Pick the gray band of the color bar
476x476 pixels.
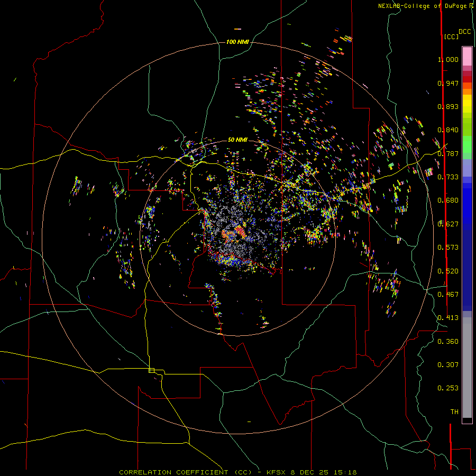(x=467, y=368)
